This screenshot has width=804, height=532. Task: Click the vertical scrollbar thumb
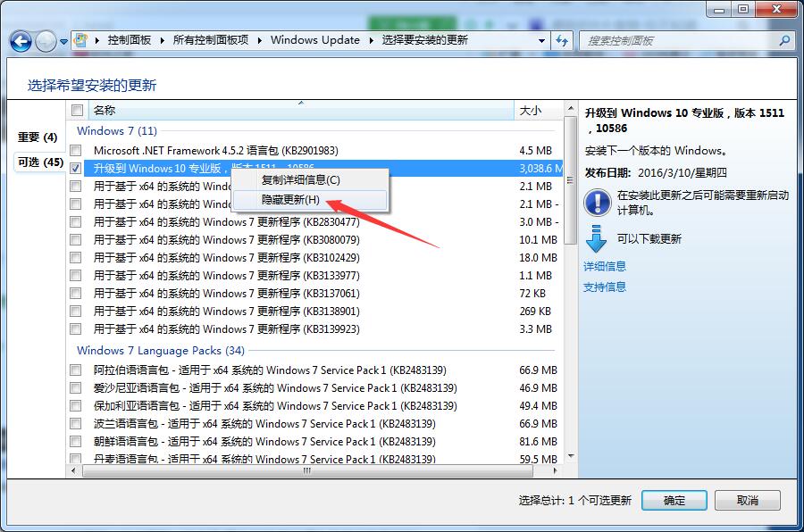[x=570, y=180]
